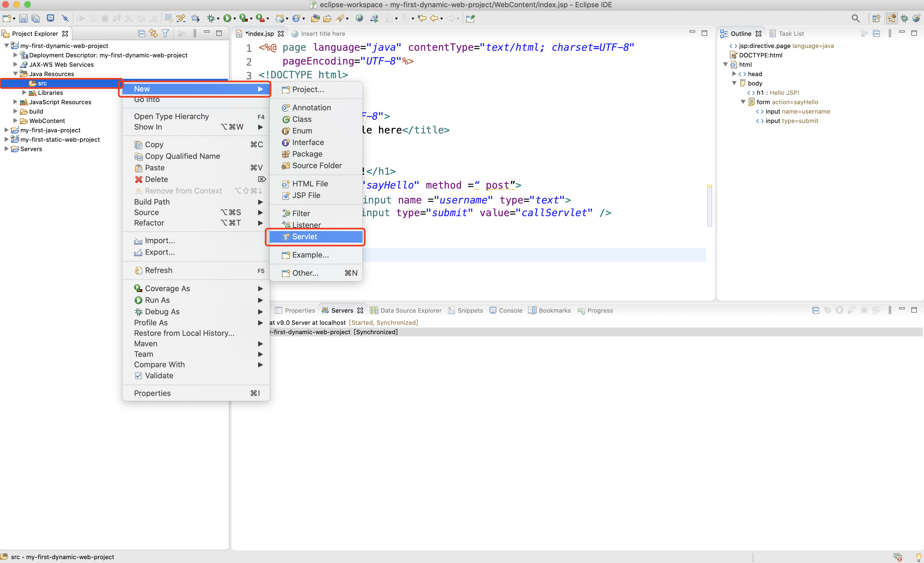Toggle the Validate checkbox in the context menu
Screen dimensions: 924x563
pos(138,376)
